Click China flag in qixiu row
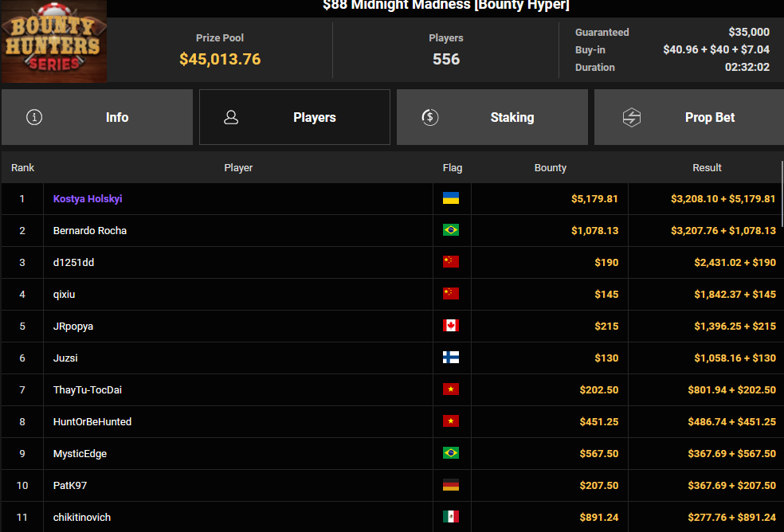The width and height of the screenshot is (784, 532). [x=451, y=294]
